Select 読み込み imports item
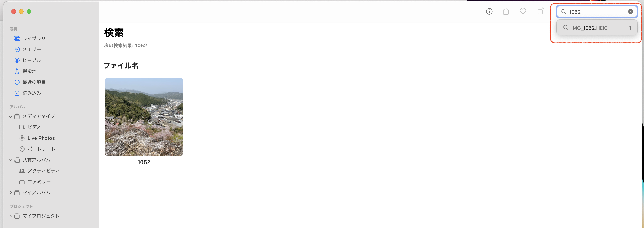This screenshot has width=644, height=228. point(32,93)
